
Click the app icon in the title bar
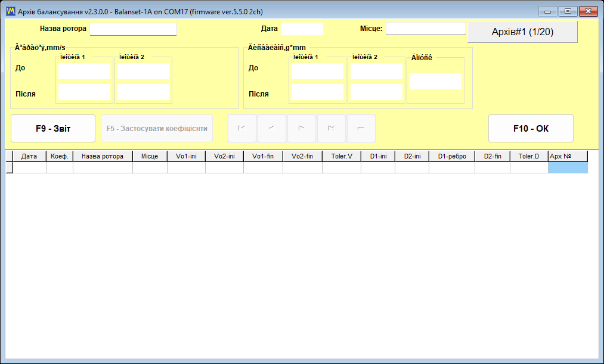click(10, 11)
